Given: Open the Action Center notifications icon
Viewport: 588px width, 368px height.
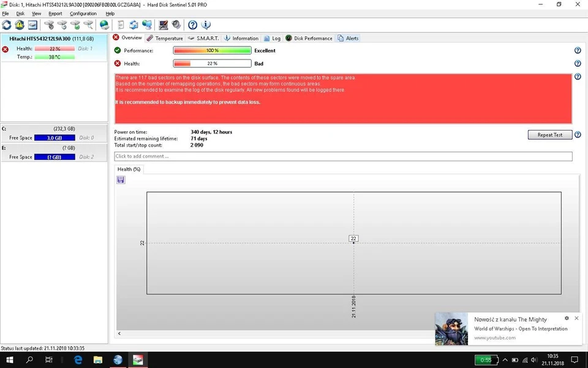Looking at the screenshot, I should (x=574, y=360).
